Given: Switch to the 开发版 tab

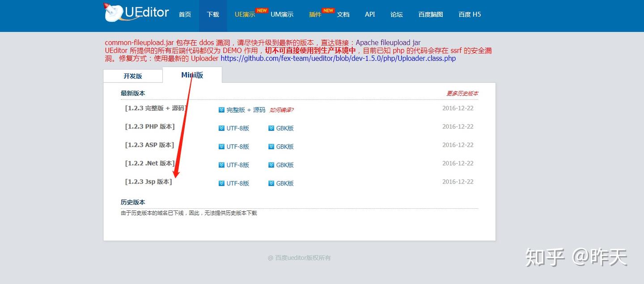Looking at the screenshot, I should (133, 76).
